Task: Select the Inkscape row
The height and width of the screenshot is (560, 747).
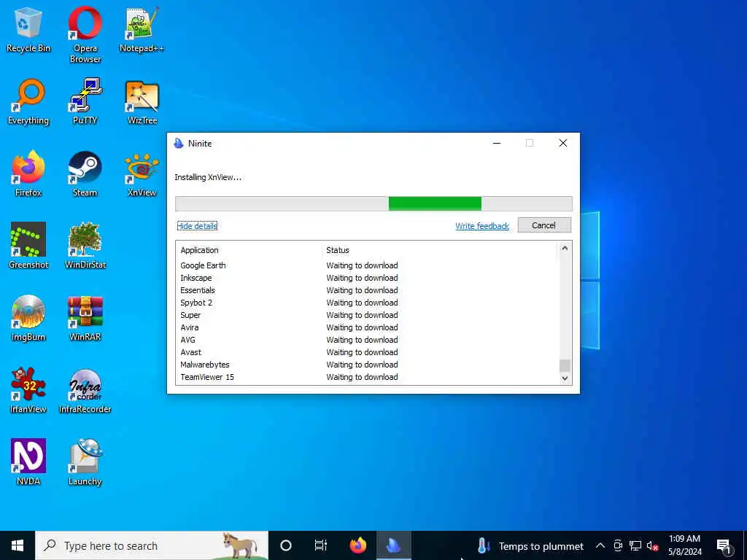Action: [x=367, y=278]
